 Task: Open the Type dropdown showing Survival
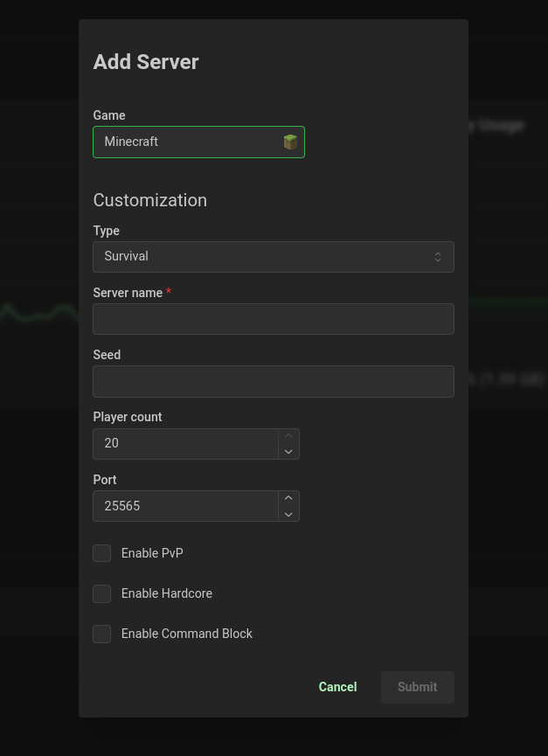pyautogui.click(x=274, y=256)
